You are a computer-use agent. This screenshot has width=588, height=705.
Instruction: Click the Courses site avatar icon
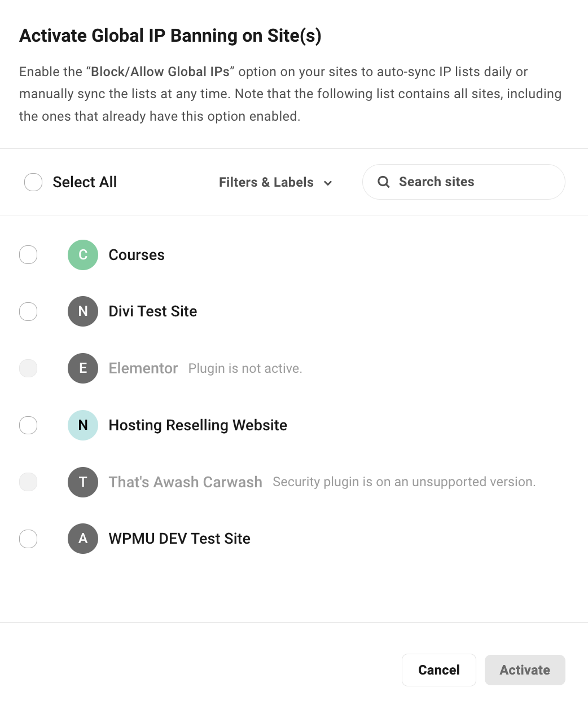[x=82, y=255]
